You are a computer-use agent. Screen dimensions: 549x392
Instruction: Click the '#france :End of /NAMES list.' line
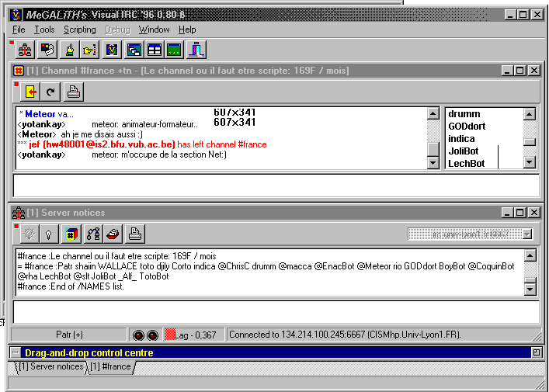click(x=71, y=286)
